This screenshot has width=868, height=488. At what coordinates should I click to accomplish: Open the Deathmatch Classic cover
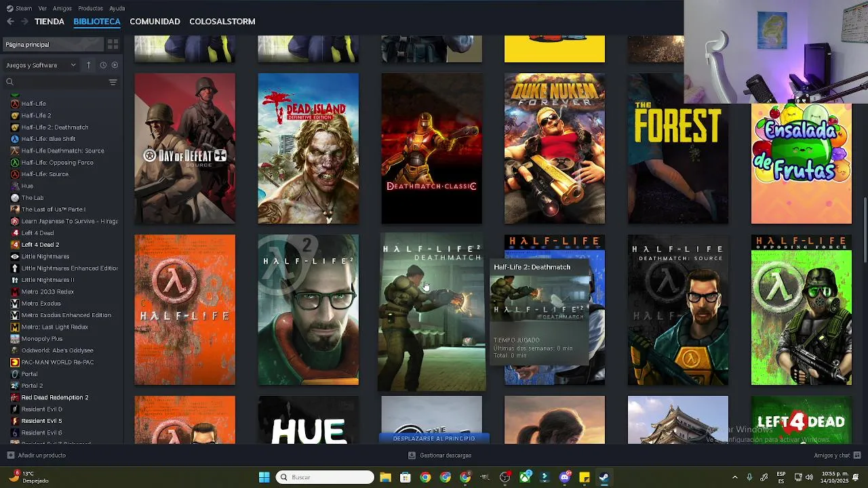432,148
